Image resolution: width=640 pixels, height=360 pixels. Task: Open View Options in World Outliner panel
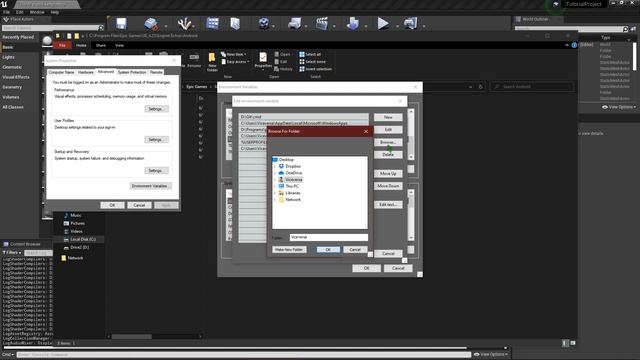coord(619,107)
